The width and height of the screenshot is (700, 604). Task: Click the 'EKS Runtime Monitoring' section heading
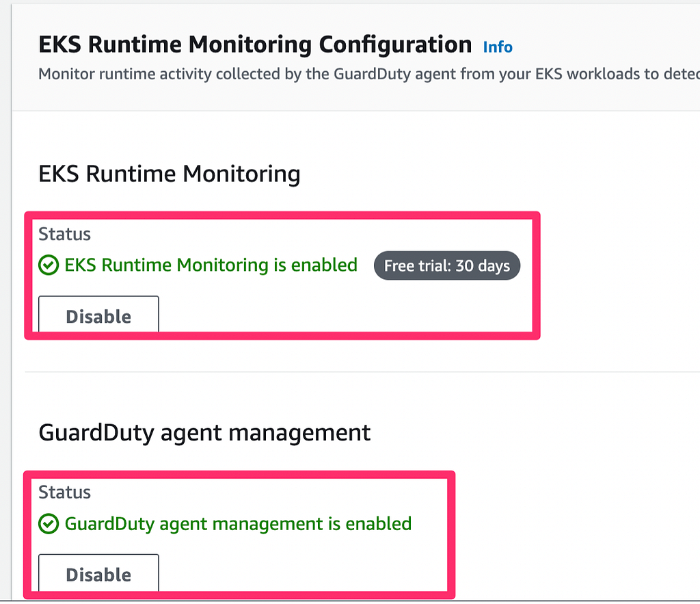(x=170, y=173)
